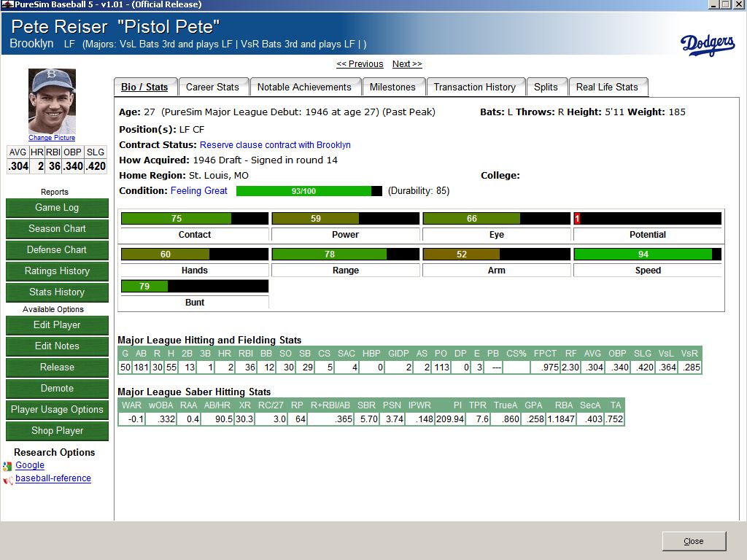Click the TA value .752
This screenshot has width=747, height=560.
pos(614,419)
